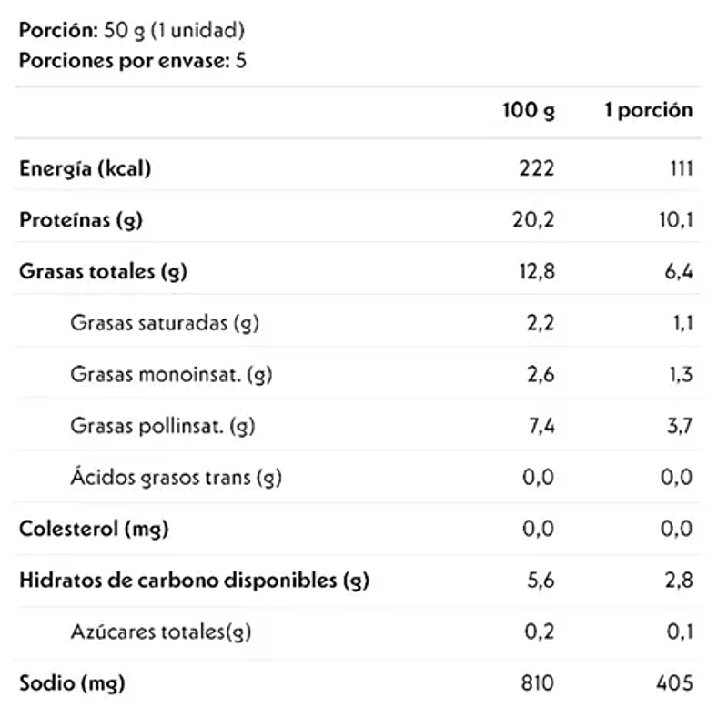Image resolution: width=728 pixels, height=728 pixels.
Task: Click the Sodio (mg) row label
Action: 72,682
